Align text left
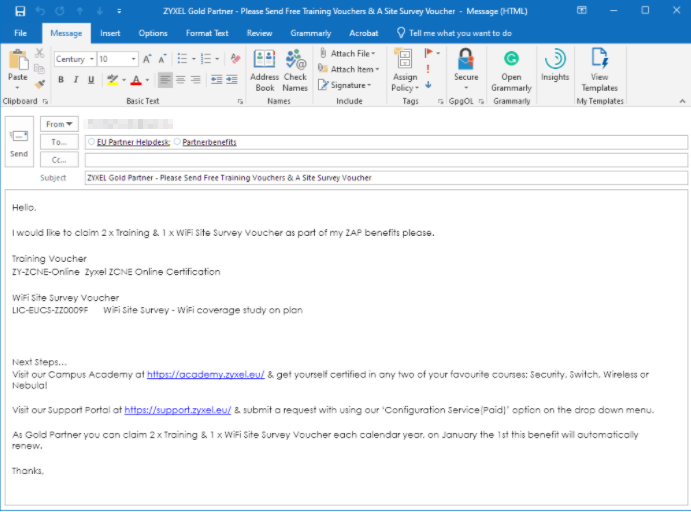Image resolution: width=691 pixels, height=512 pixels. (x=165, y=80)
